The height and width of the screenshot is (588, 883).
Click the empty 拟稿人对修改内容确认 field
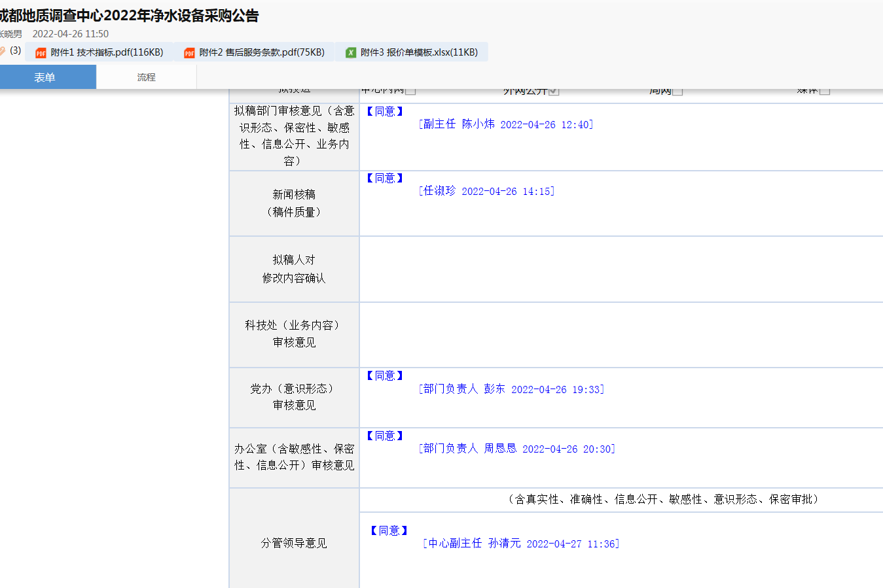click(621, 269)
